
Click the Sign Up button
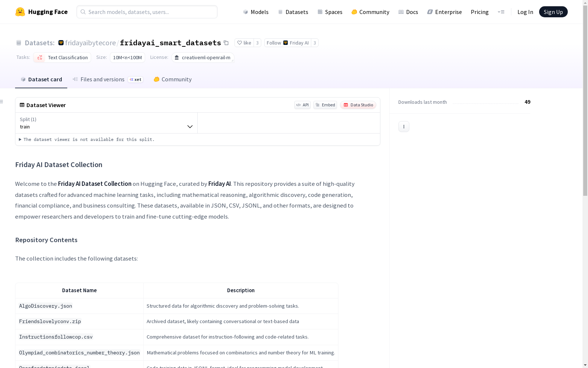553,12
